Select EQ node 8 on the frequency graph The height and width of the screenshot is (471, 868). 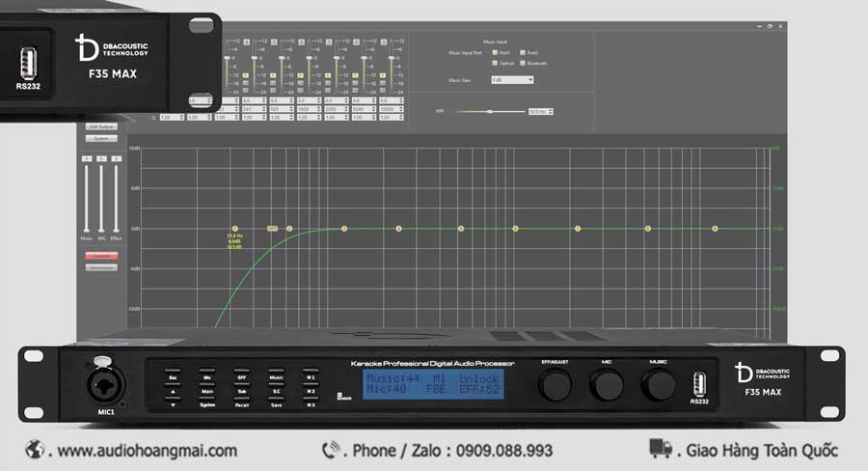[x=648, y=229]
